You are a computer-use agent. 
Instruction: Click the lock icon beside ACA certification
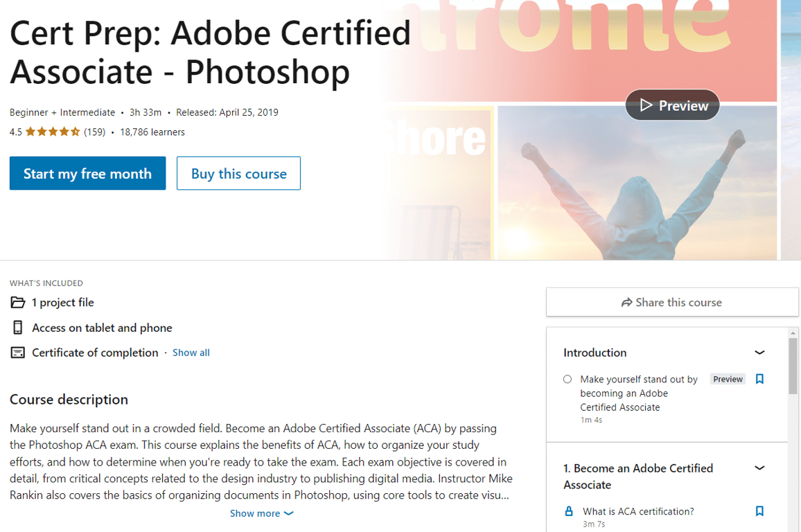pos(569,511)
